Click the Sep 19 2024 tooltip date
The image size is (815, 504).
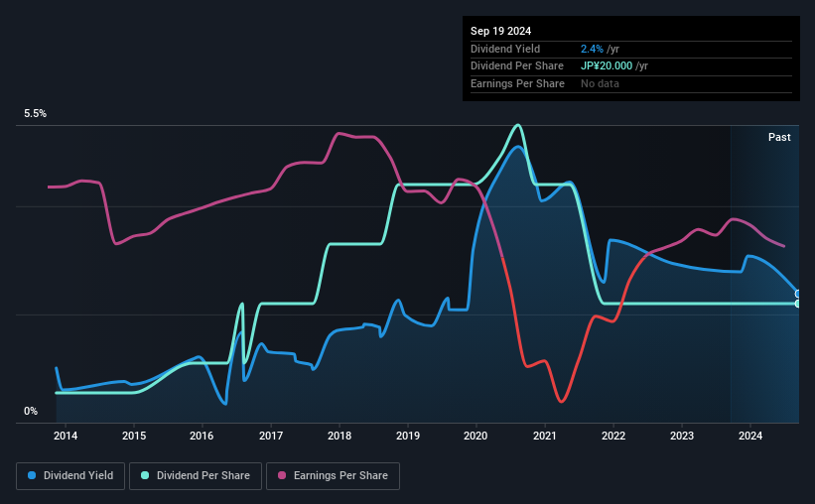(x=501, y=31)
